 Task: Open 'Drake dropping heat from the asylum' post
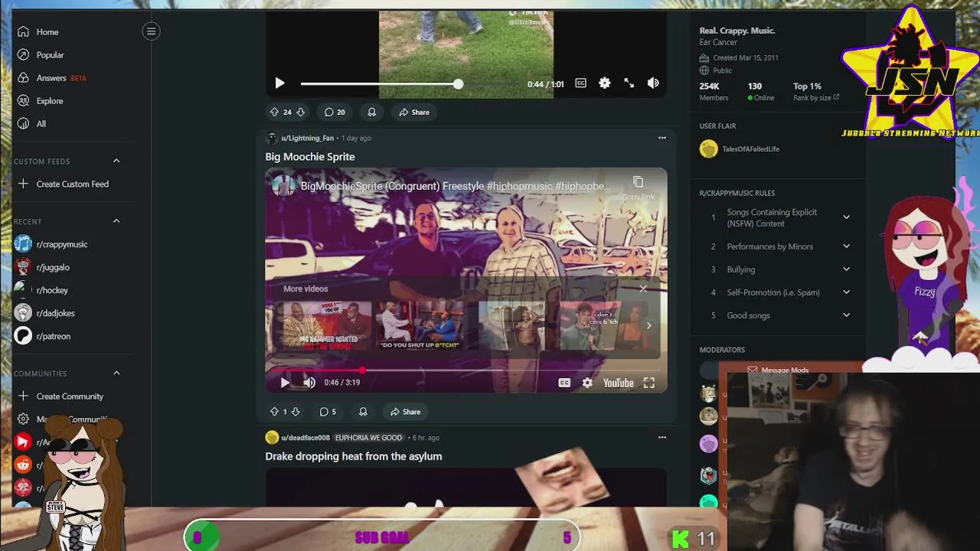click(354, 456)
